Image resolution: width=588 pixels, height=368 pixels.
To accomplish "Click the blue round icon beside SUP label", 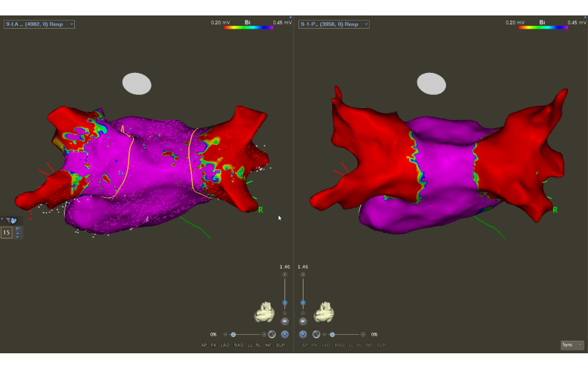I will click(284, 334).
